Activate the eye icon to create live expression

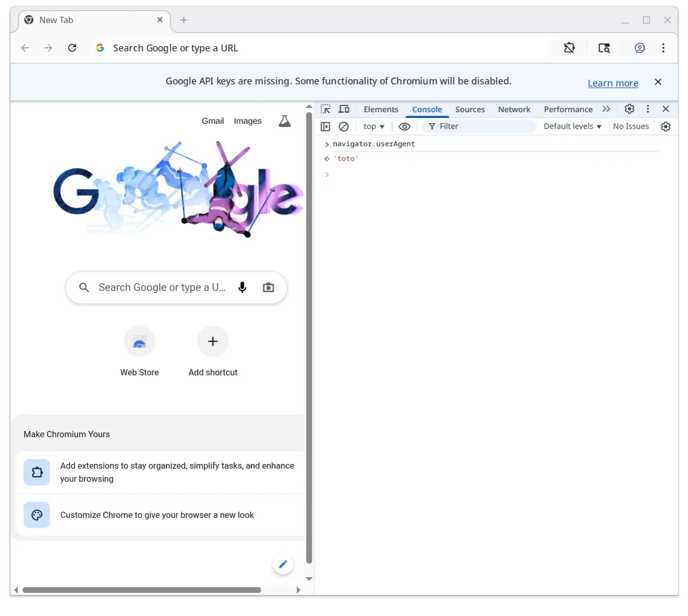404,126
